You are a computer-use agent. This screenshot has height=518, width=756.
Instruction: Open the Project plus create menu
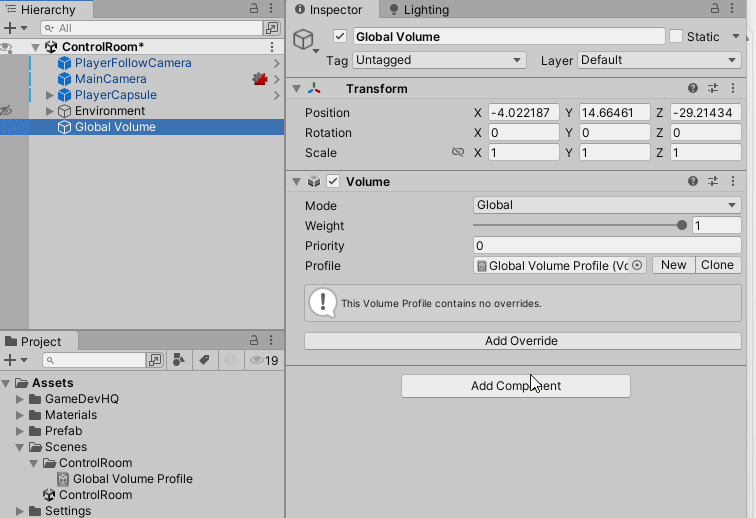pyautogui.click(x=15, y=360)
